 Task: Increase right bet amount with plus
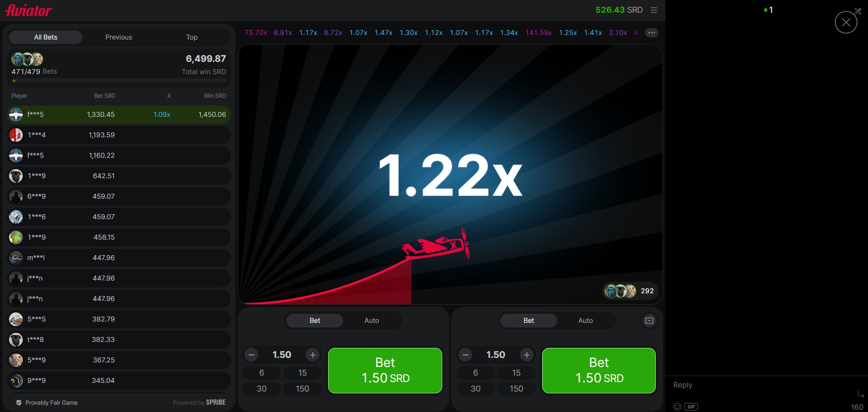tap(527, 355)
